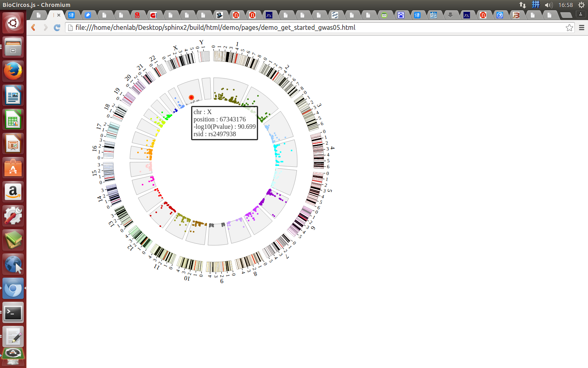Open the session gear menu in top panel
588x368 pixels.
click(x=581, y=5)
